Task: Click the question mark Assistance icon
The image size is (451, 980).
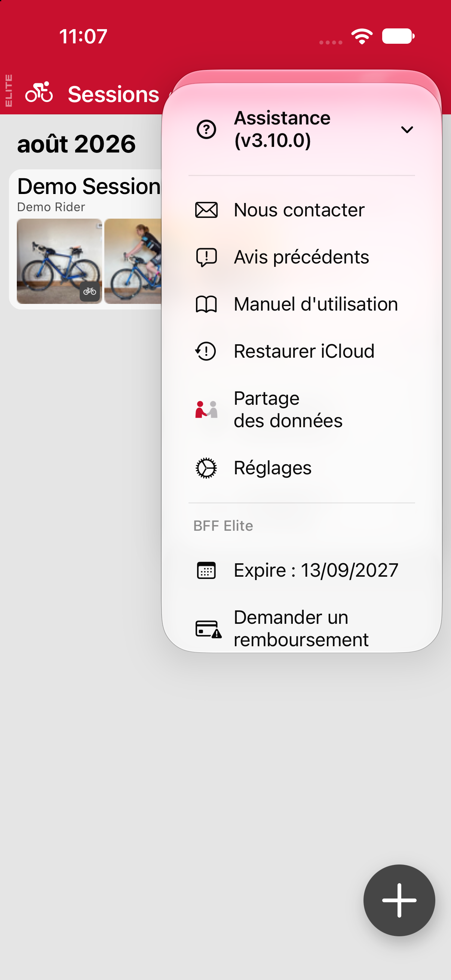Action: tap(206, 129)
